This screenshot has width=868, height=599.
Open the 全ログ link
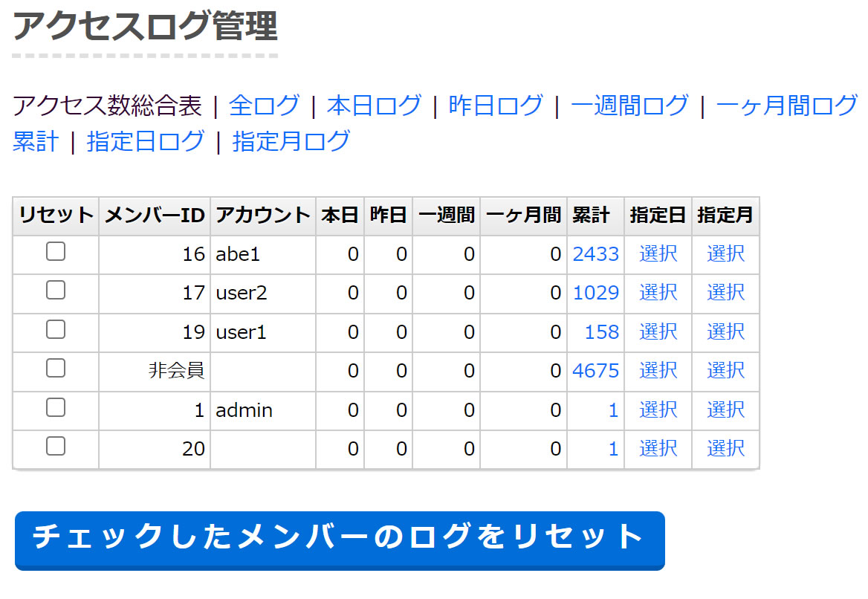tap(265, 106)
